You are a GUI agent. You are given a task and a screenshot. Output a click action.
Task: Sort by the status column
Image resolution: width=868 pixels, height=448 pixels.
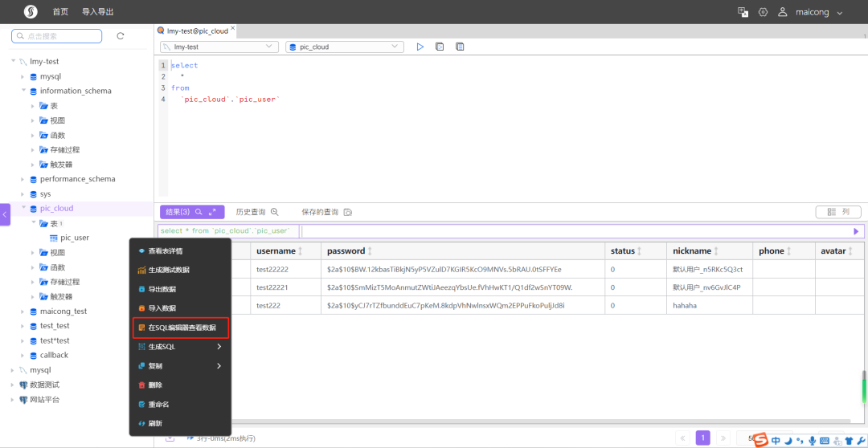[x=640, y=251]
